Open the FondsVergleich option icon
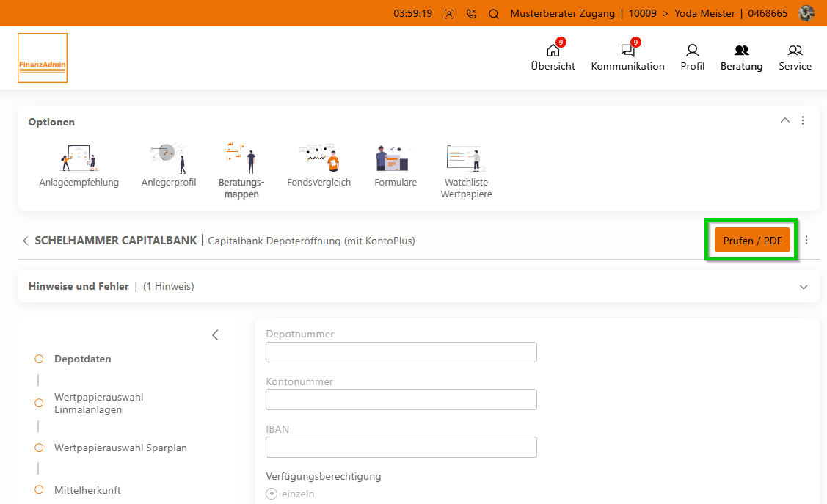This screenshot has width=827, height=504. (x=318, y=158)
